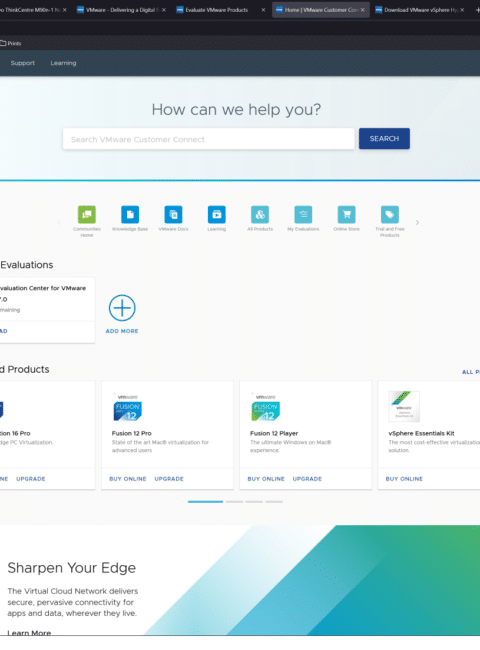Click BUY ONLINE under vSphere Essentials Kit
Screen dimensions: 480x650
pos(404,479)
